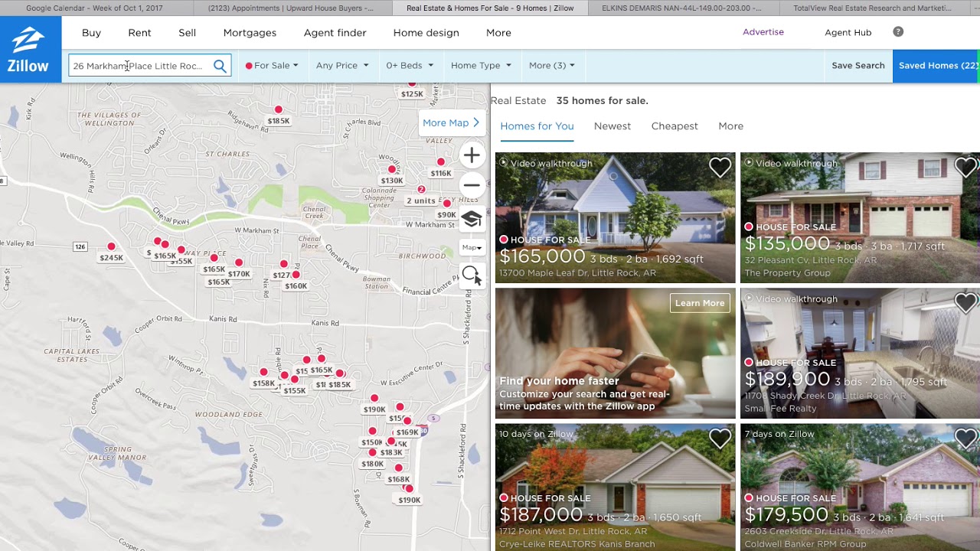Open the 0+ Beds dropdown
The height and width of the screenshot is (551, 980).
coord(410,66)
